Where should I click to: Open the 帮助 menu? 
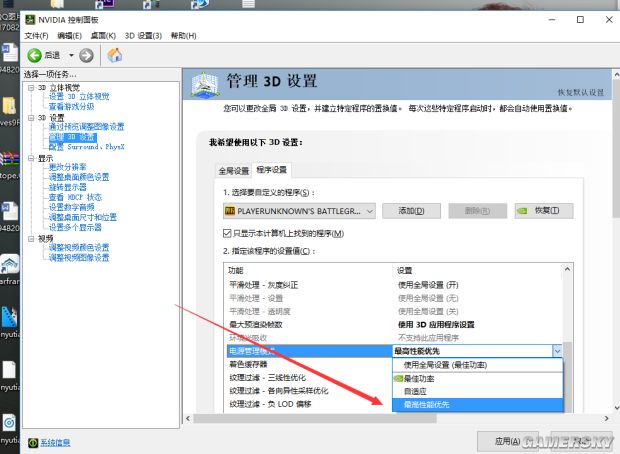tap(183, 36)
